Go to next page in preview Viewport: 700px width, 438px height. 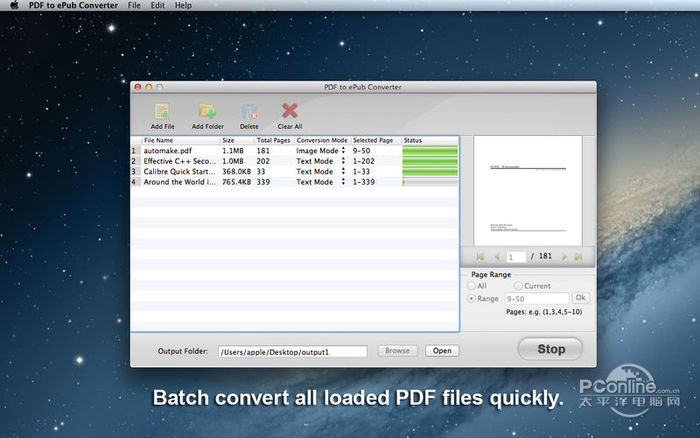click(x=564, y=257)
